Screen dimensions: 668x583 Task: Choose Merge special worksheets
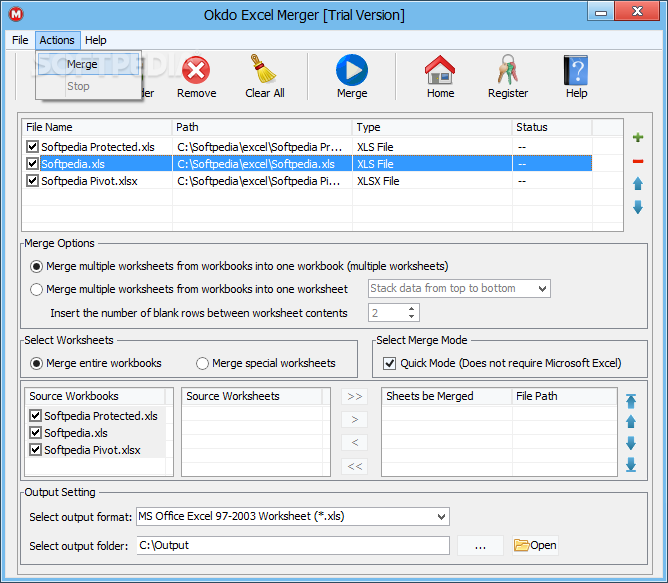(202, 363)
